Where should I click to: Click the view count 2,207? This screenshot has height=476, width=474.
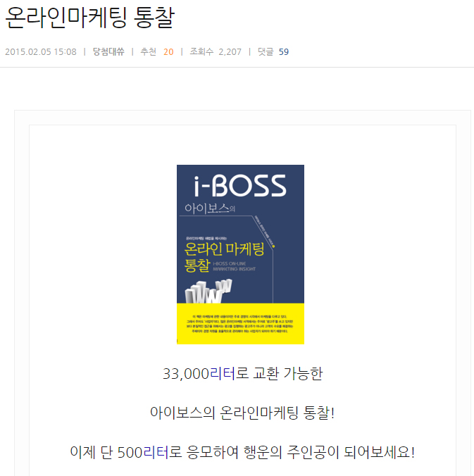pyautogui.click(x=230, y=52)
